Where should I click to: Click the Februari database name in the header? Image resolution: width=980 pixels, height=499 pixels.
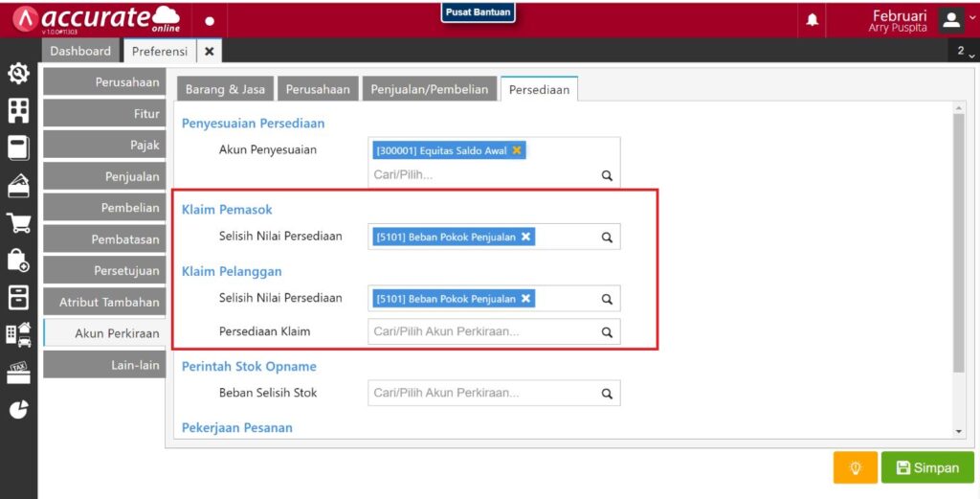[900, 15]
